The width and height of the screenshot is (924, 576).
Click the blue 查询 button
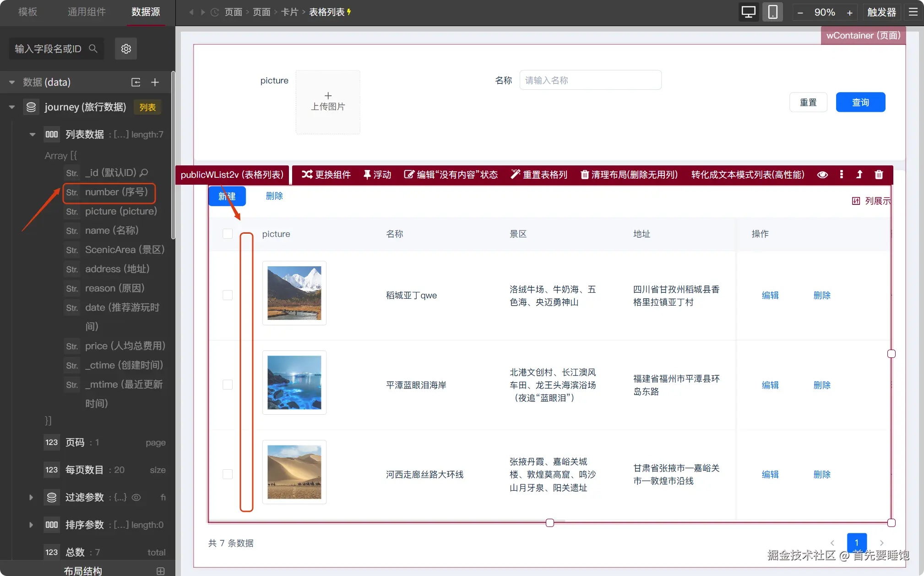pos(860,102)
